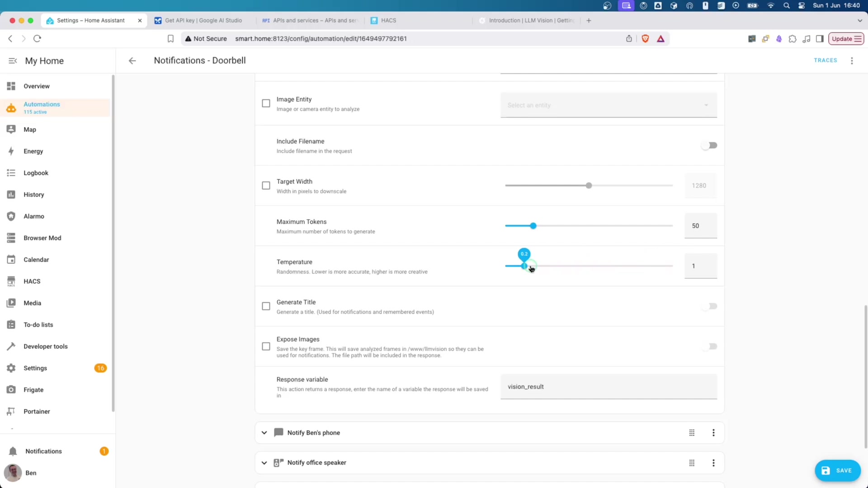Open the TRACES link
The height and width of the screenshot is (488, 868).
click(825, 61)
